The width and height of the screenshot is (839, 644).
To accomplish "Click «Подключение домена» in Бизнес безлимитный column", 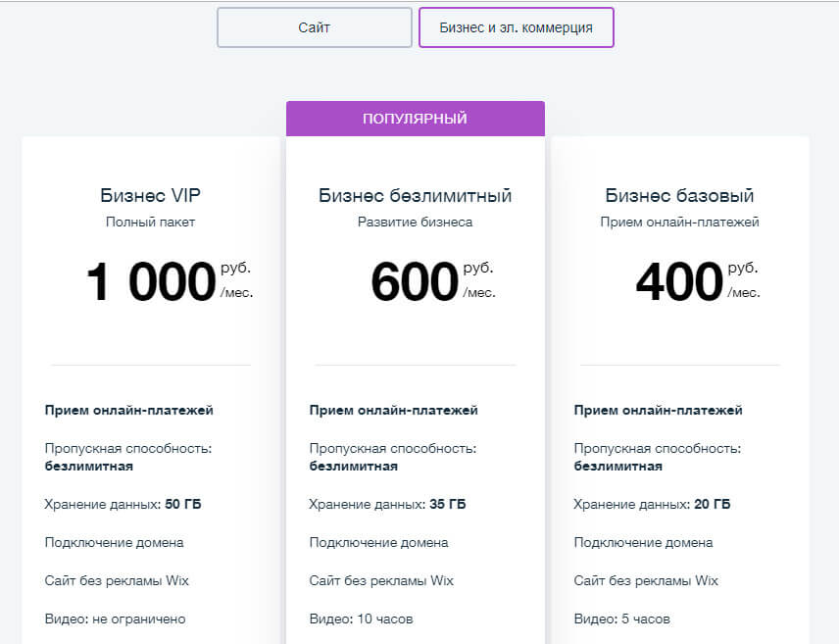I will [381, 542].
